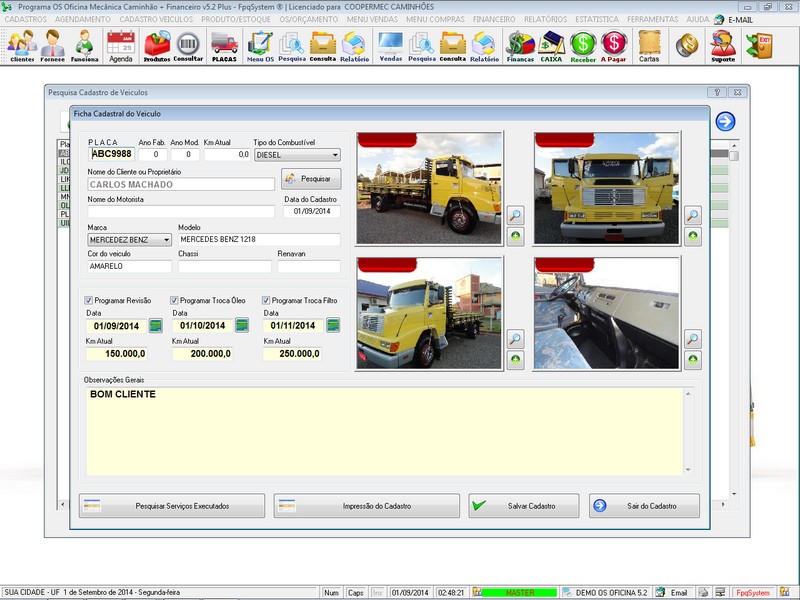Screen dimensions: 800x600
Task: Click the PLACAS truck icon
Action: click(224, 45)
